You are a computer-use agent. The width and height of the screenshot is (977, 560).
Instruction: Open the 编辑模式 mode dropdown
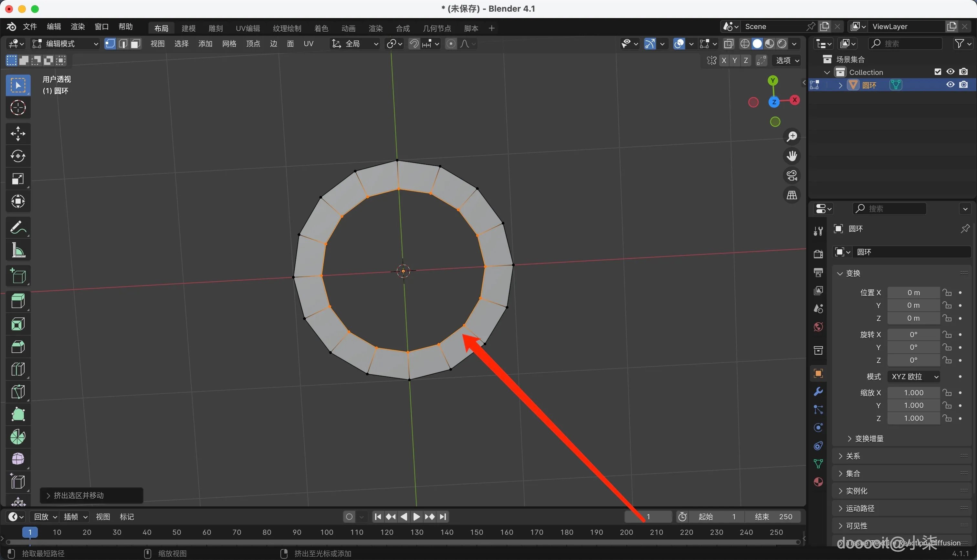point(65,44)
